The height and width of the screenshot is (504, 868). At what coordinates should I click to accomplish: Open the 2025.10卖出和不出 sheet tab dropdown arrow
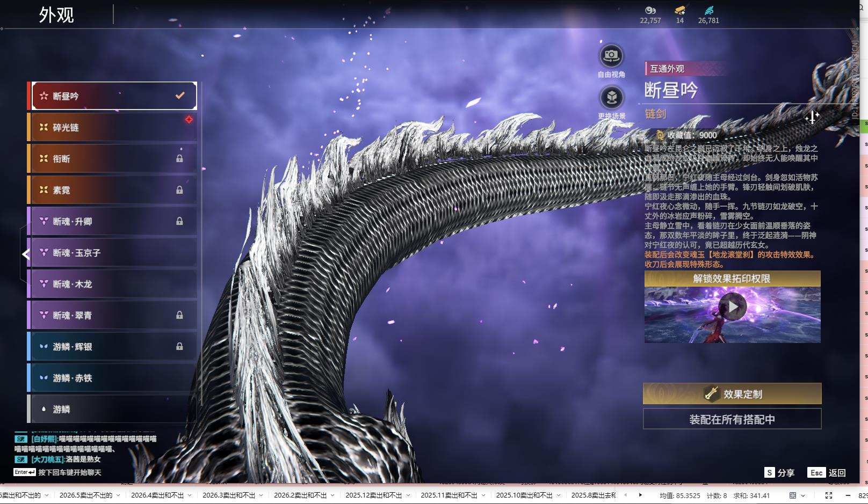point(558,495)
